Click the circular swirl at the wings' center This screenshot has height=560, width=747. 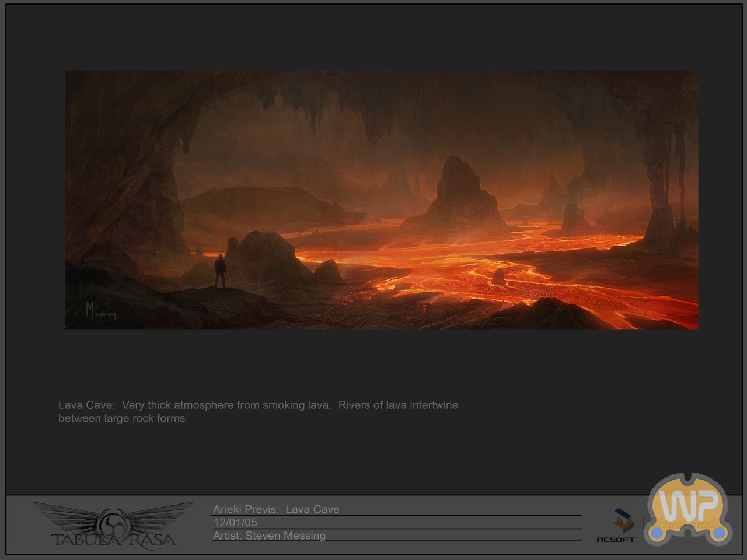point(110,520)
